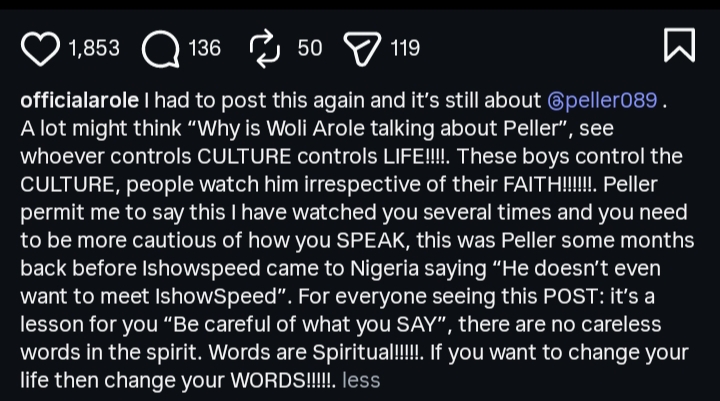The width and height of the screenshot is (720, 401).
Task: Open the @peller089 mention link
Action: click(x=602, y=102)
